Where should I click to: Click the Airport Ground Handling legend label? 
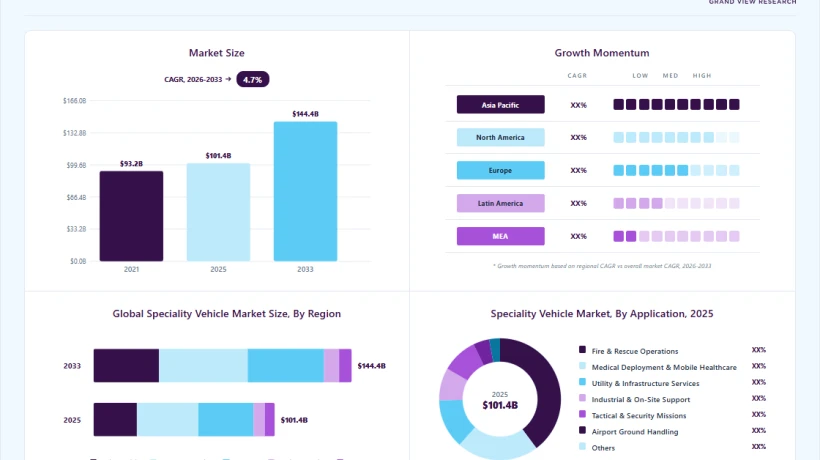(635, 432)
